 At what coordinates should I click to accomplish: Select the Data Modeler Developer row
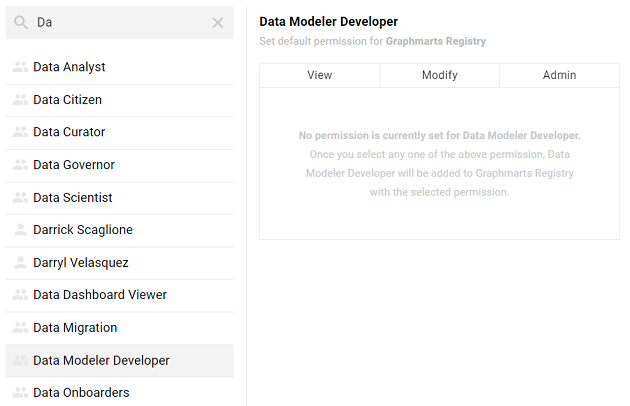pyautogui.click(x=101, y=360)
